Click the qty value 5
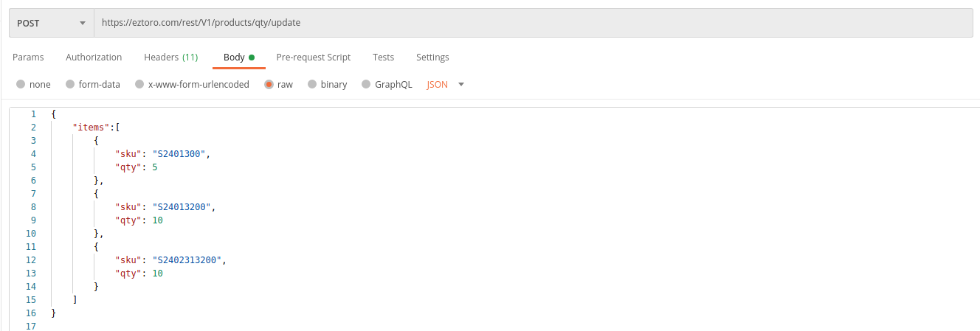This screenshot has height=331, width=980. 155,167
